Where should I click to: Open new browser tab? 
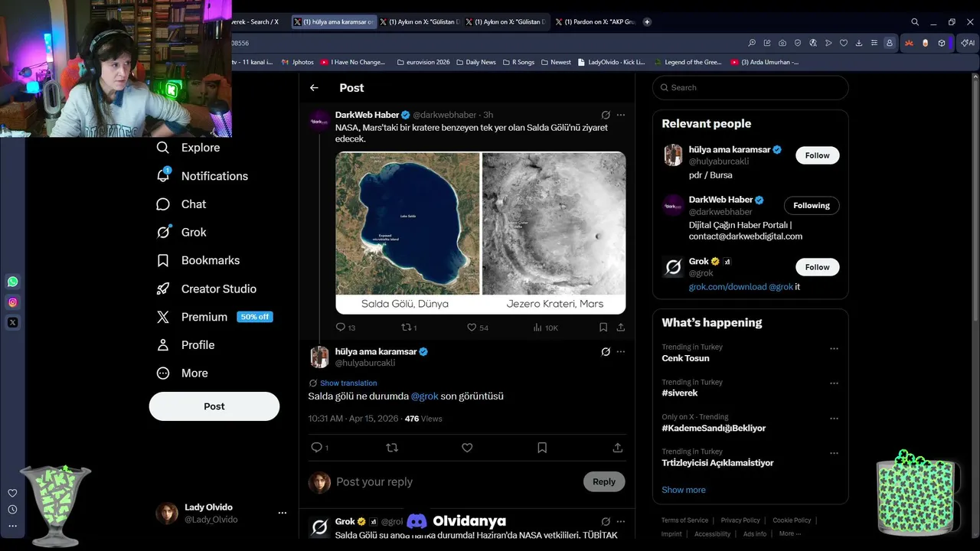tap(647, 22)
